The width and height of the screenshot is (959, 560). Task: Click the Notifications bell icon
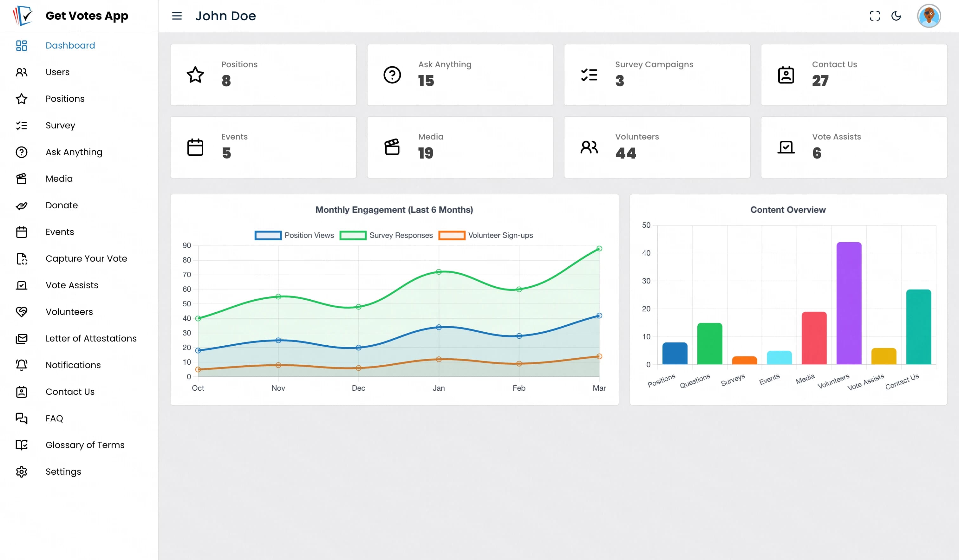point(22,365)
